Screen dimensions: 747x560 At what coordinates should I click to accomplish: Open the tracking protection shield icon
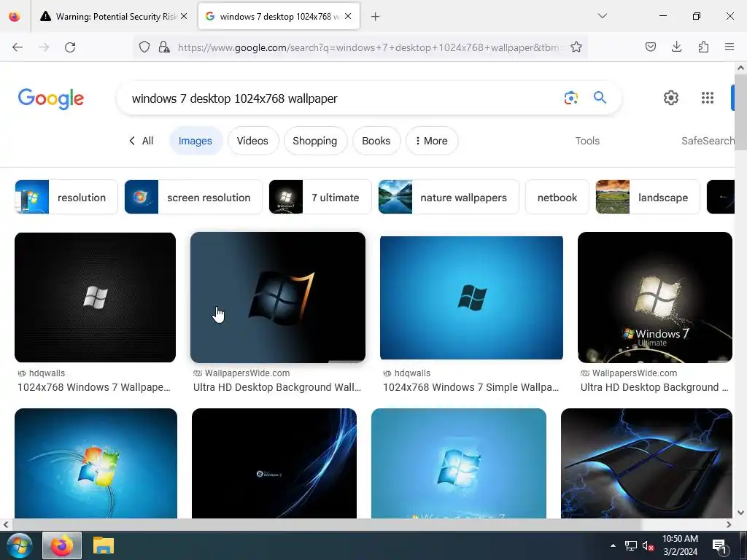click(144, 47)
